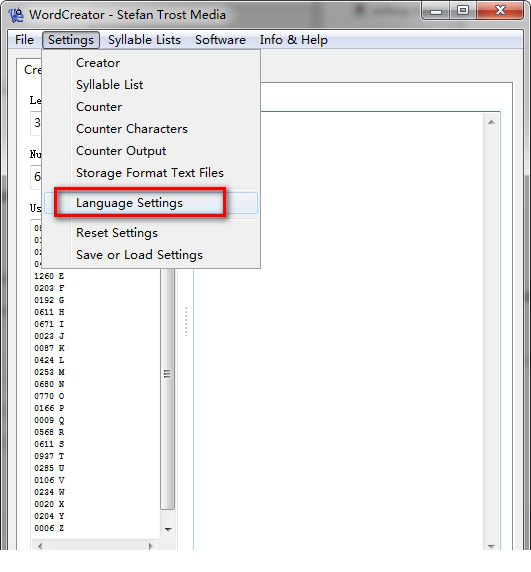531x572 pixels.
Task: Choose Syllable List in the Settings menu
Action: click(151, 85)
